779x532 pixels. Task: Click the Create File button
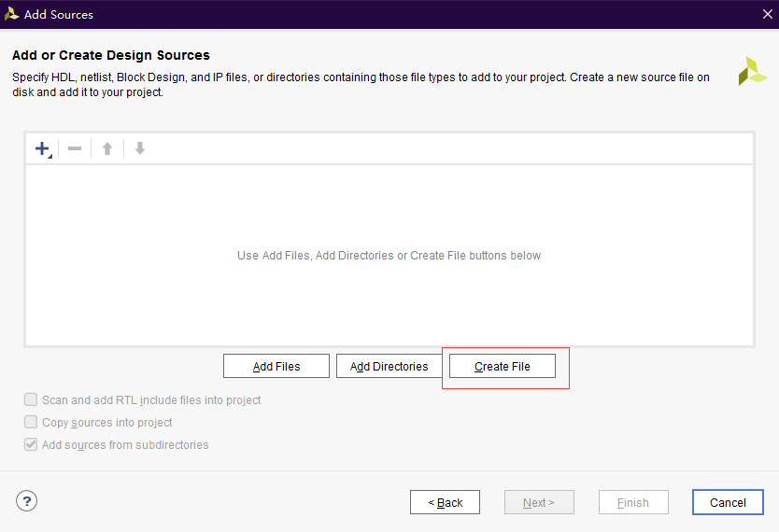click(503, 366)
